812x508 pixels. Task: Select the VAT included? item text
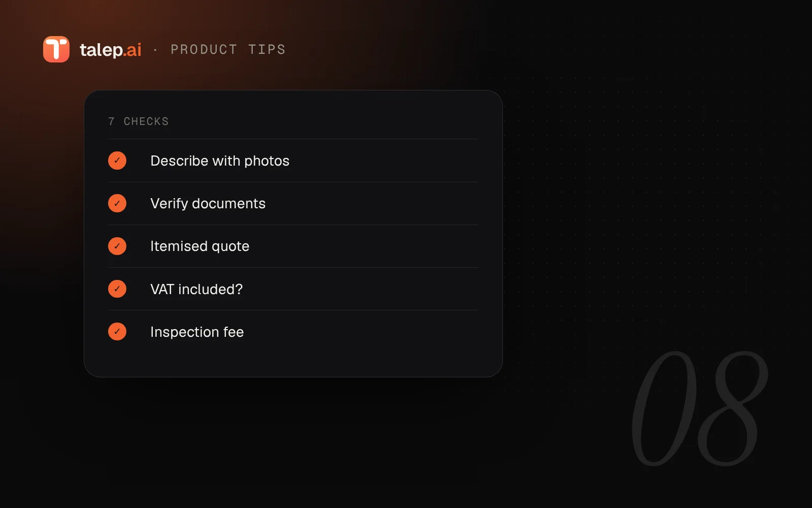196,289
